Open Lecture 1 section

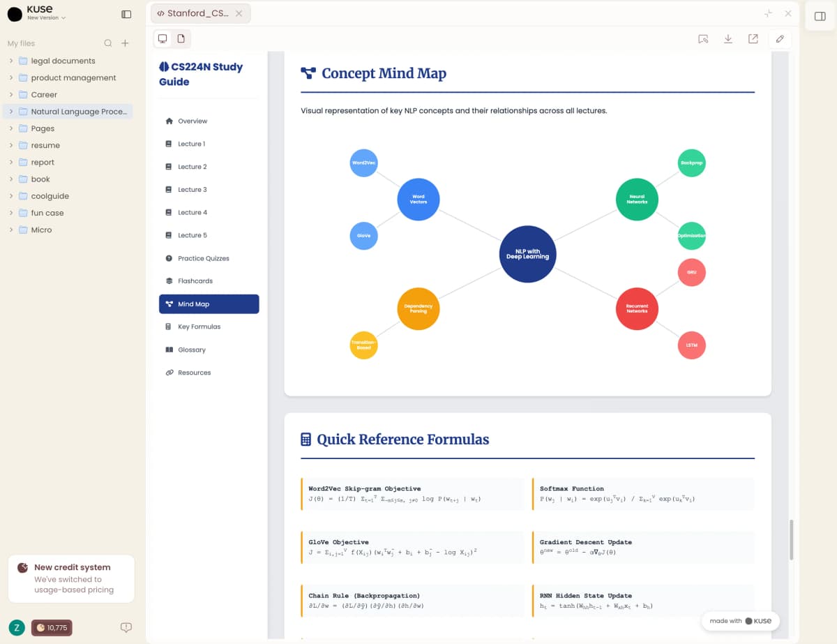tap(209, 144)
